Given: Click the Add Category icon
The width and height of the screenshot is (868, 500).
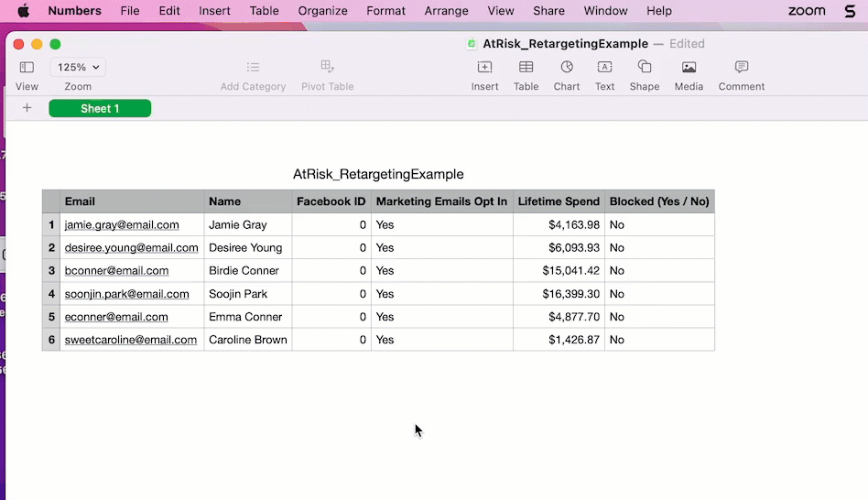Looking at the screenshot, I should click(253, 68).
